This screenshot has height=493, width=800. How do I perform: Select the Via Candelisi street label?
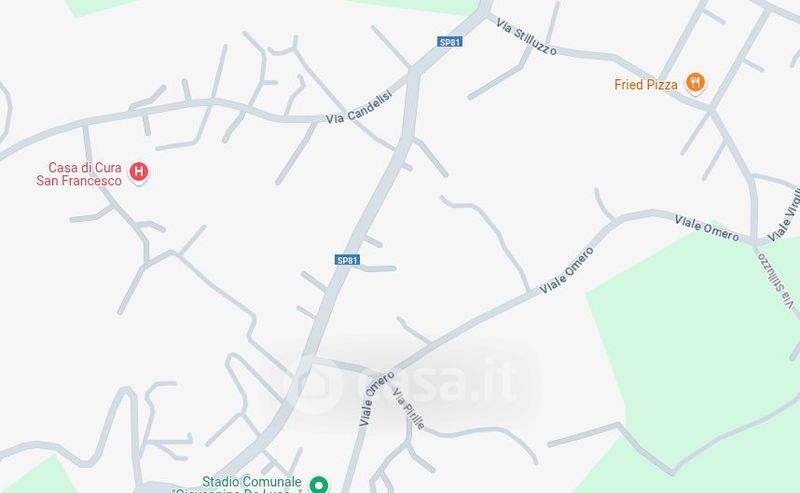[359, 108]
